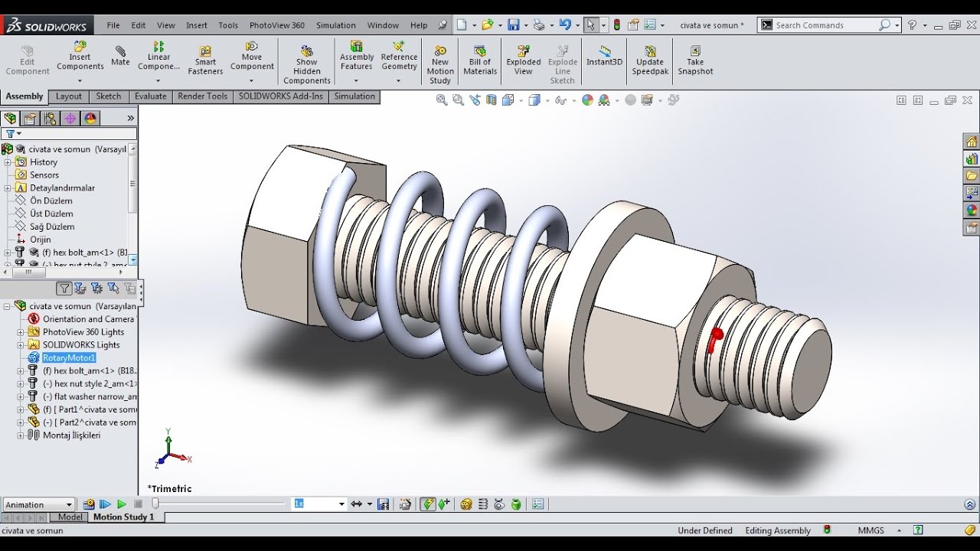Open the Animation study type dropdown

pos(38,504)
